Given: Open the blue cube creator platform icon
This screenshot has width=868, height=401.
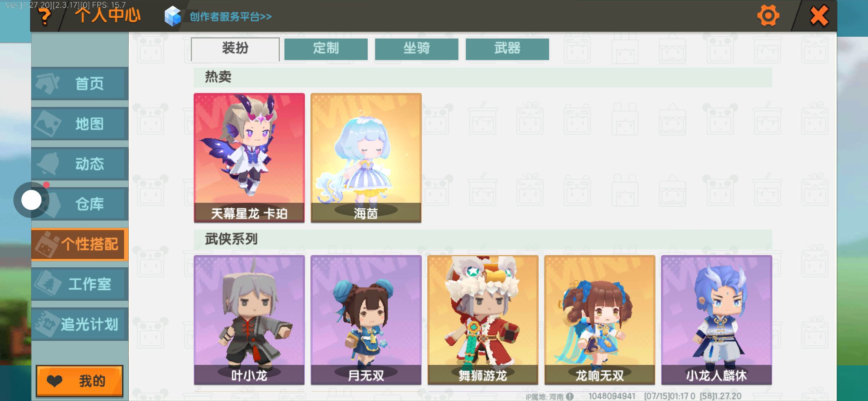Looking at the screenshot, I should [172, 16].
